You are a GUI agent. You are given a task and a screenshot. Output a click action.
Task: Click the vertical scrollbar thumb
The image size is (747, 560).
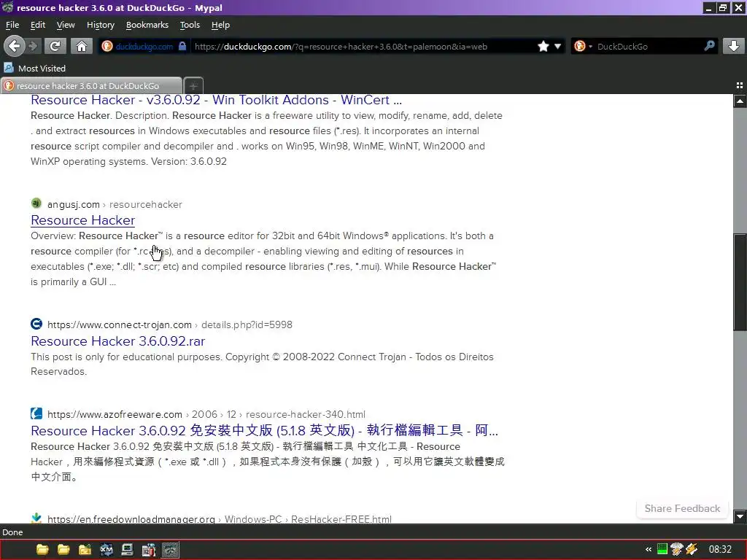pos(740,282)
